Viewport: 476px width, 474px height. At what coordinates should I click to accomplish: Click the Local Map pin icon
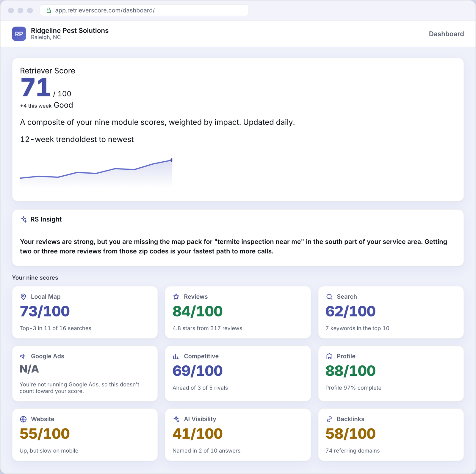click(x=23, y=297)
